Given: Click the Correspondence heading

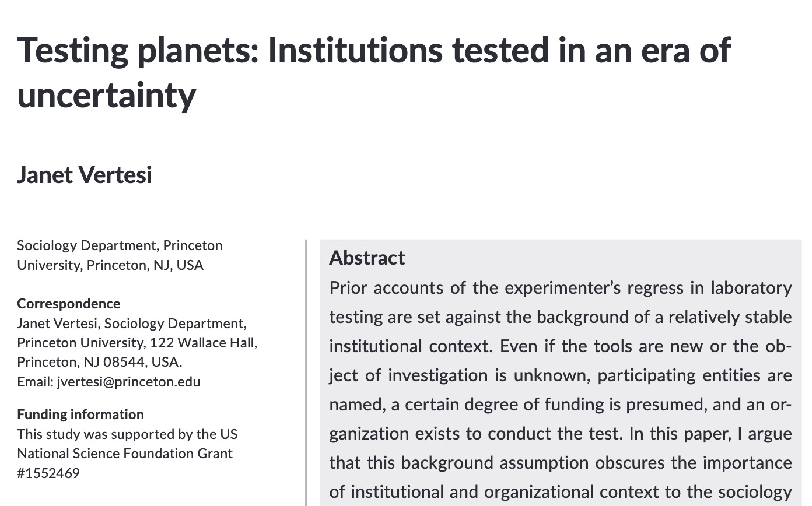Looking at the screenshot, I should (x=69, y=304).
